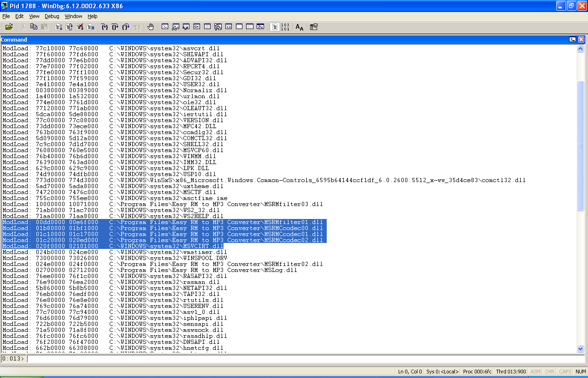Click Thrd 013:900 status entry
This screenshot has width=588, height=378.
coord(511,372)
